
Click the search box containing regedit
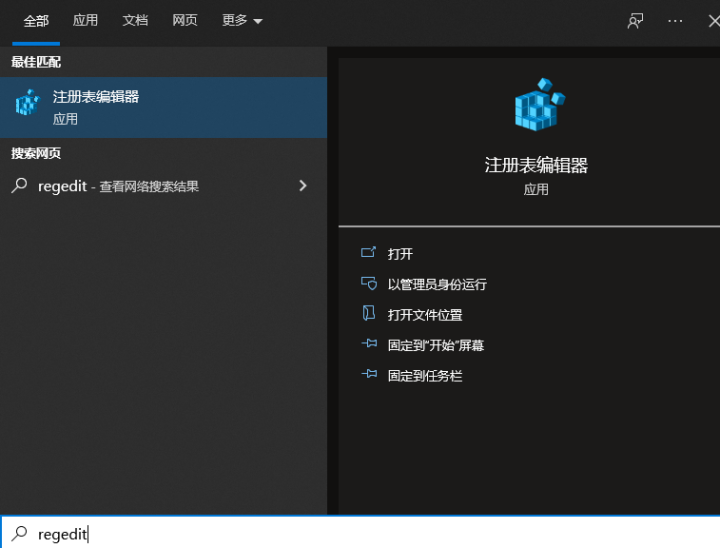click(x=360, y=532)
